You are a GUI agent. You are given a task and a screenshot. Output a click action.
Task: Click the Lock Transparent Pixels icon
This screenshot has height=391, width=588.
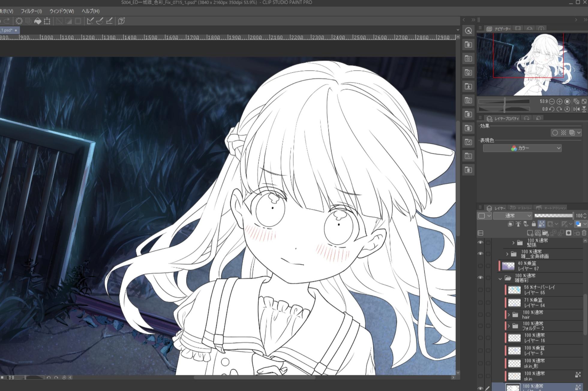[x=541, y=224]
